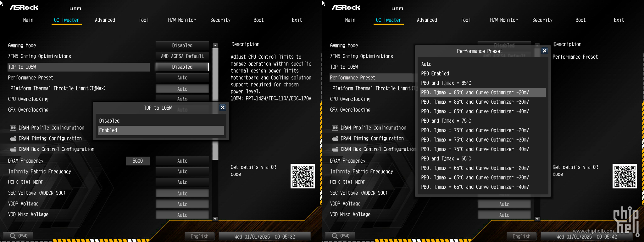644x242 pixels.
Task: Select the Infinity Fabric Frequency label, right screen
Action: click(x=362, y=171)
